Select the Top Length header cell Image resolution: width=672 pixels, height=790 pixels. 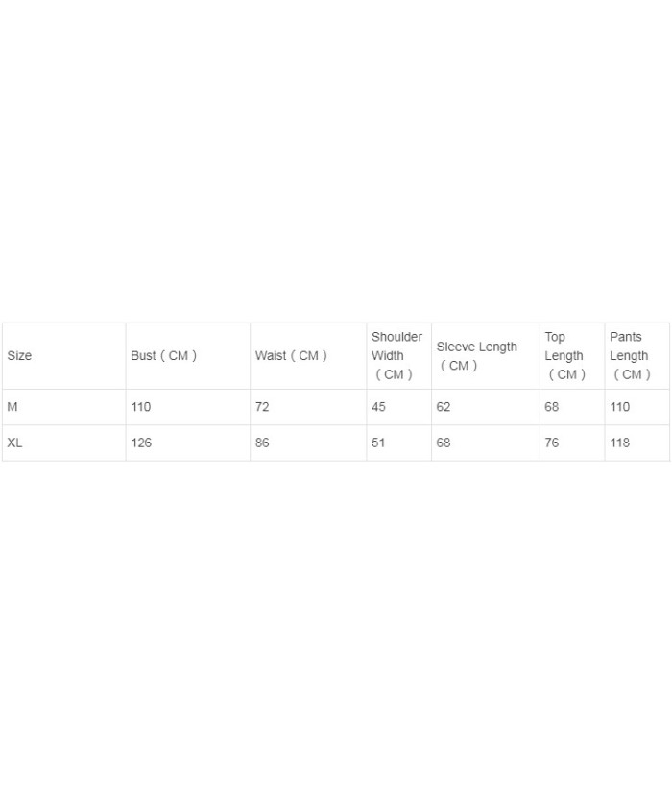[572, 356]
